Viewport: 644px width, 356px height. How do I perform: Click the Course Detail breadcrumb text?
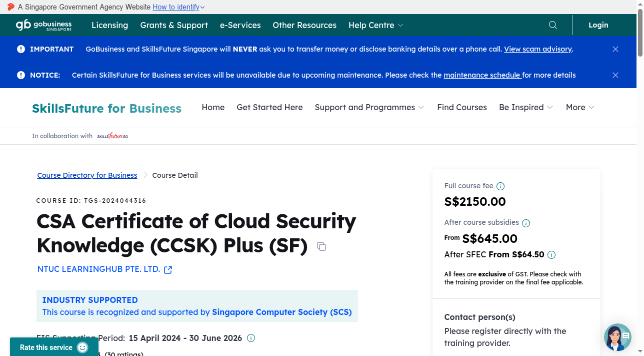[175, 175]
